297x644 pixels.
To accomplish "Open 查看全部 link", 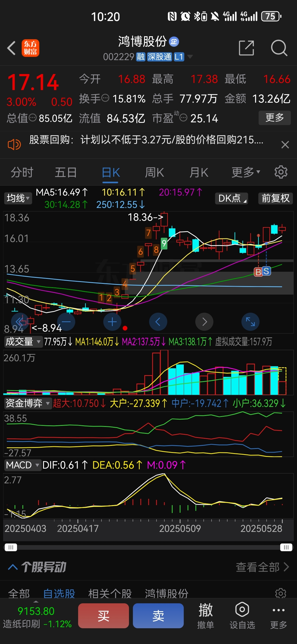I will point(262,567).
